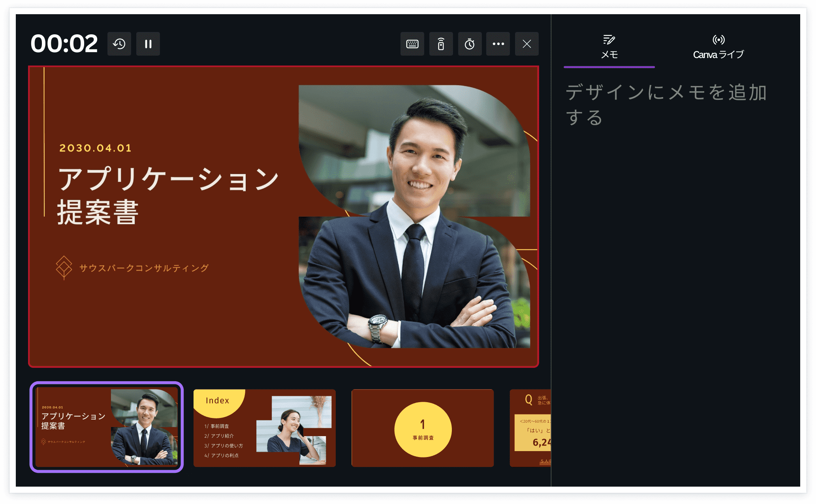Image resolution: width=816 pixels, height=504 pixels.
Task: Switch to the Canva ライブ tab
Action: pyautogui.click(x=719, y=47)
